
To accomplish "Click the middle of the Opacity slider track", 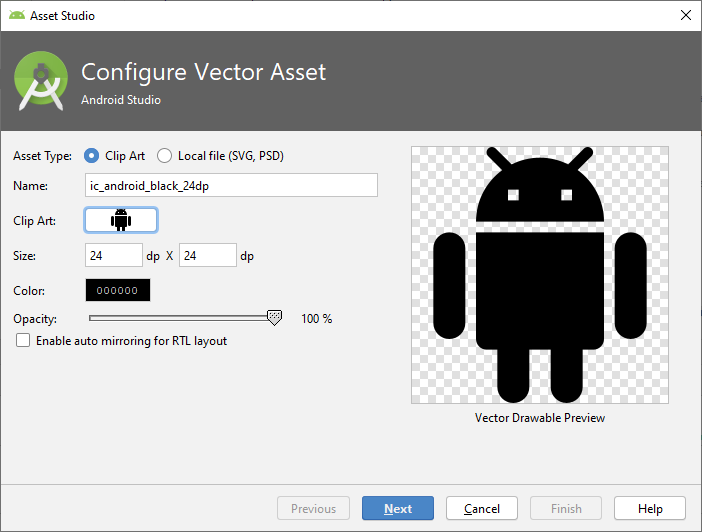I will tap(181, 318).
